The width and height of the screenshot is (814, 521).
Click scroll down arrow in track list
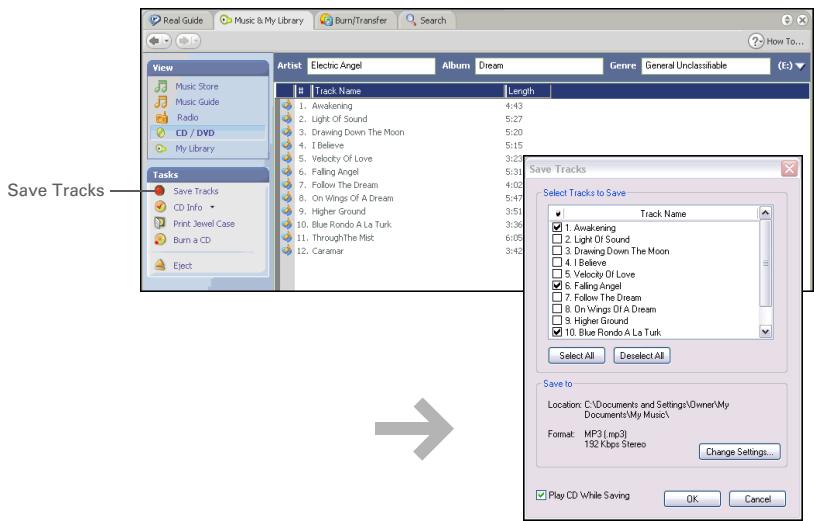(765, 331)
